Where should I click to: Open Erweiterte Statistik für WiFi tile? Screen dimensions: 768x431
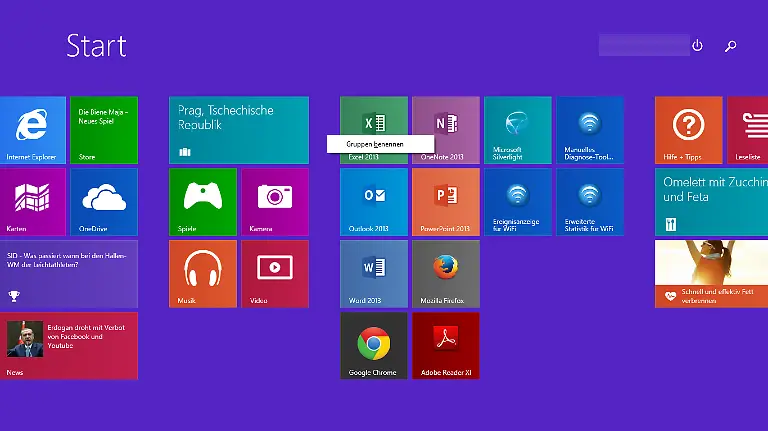tap(590, 202)
